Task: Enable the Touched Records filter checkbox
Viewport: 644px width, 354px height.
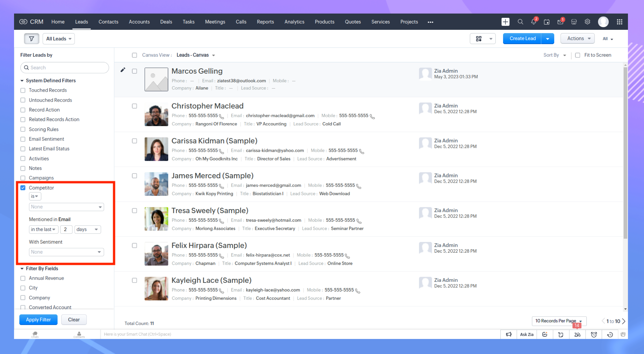Action: pyautogui.click(x=23, y=90)
